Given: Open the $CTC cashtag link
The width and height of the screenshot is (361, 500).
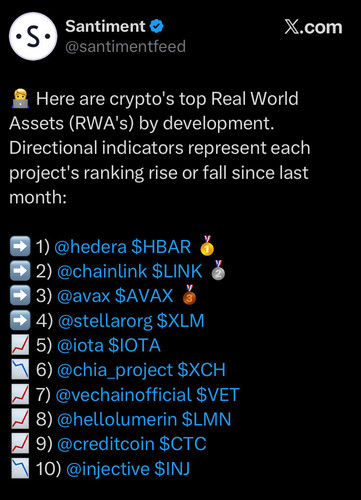Looking at the screenshot, I should (x=183, y=444).
